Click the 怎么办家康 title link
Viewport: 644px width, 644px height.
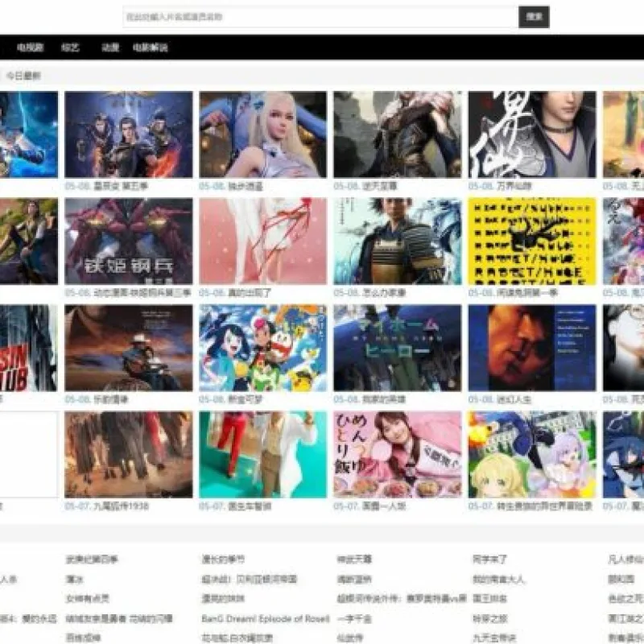tap(384, 293)
